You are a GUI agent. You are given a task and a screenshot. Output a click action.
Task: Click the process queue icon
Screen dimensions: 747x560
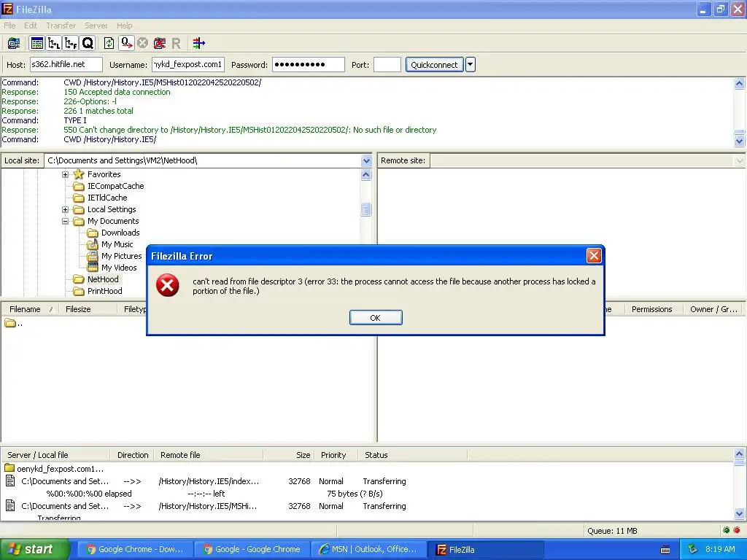tap(126, 43)
